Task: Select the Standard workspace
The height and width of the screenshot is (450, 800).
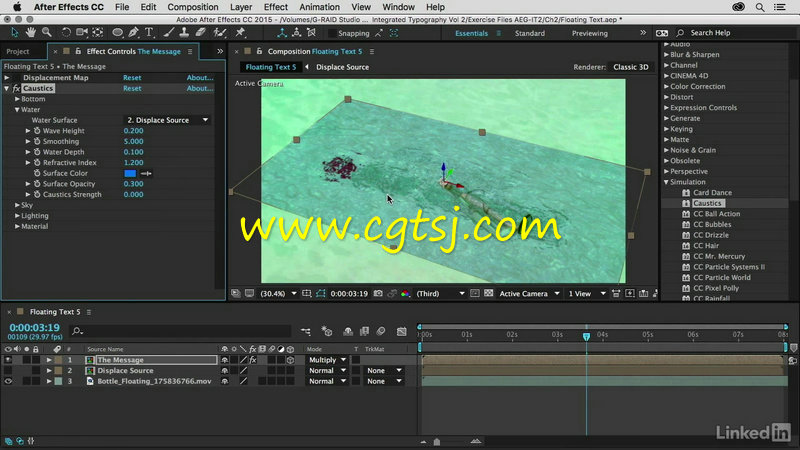Action: pyautogui.click(x=530, y=33)
